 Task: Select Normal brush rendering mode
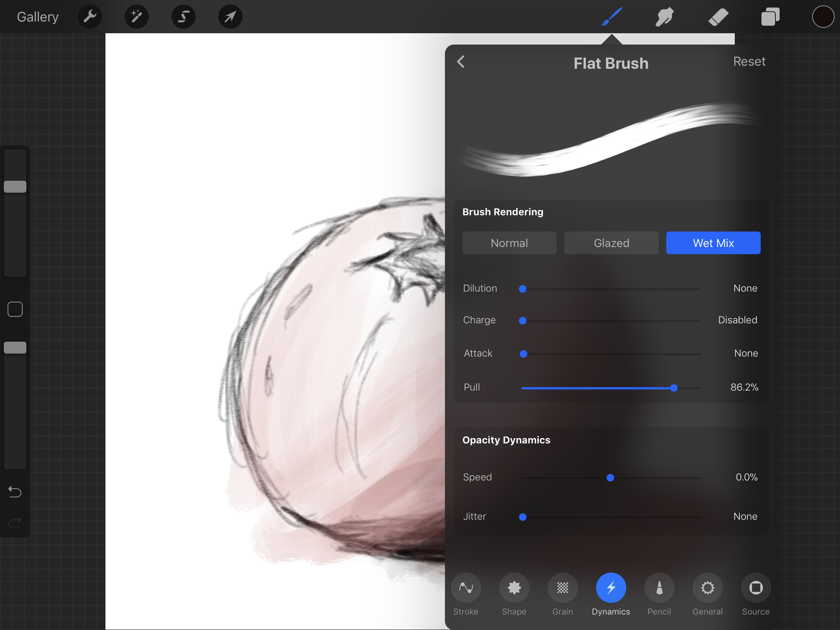point(509,242)
